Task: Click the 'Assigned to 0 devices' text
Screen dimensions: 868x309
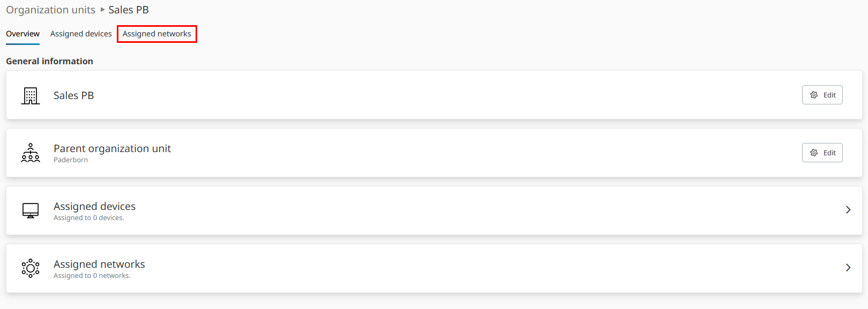Action: 89,218
